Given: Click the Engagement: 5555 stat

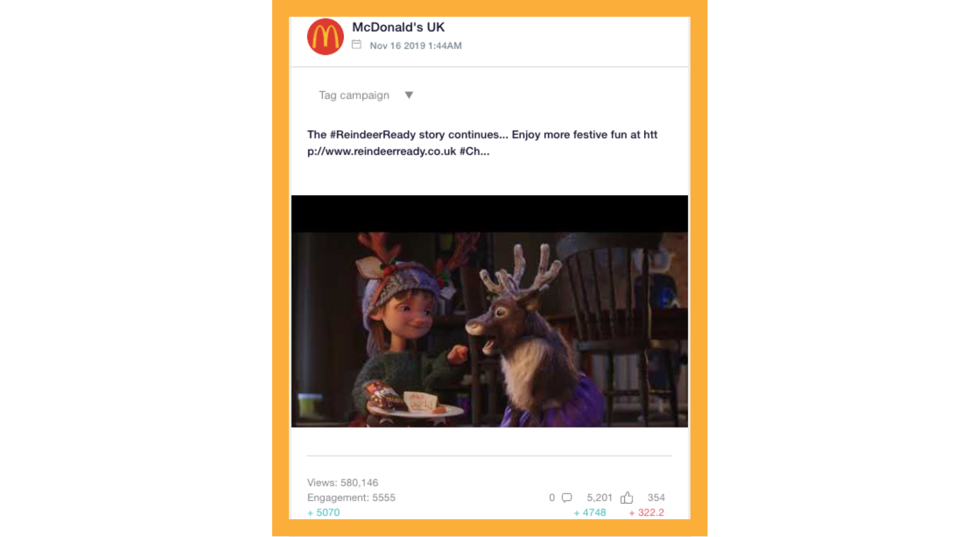Looking at the screenshot, I should coord(351,498).
